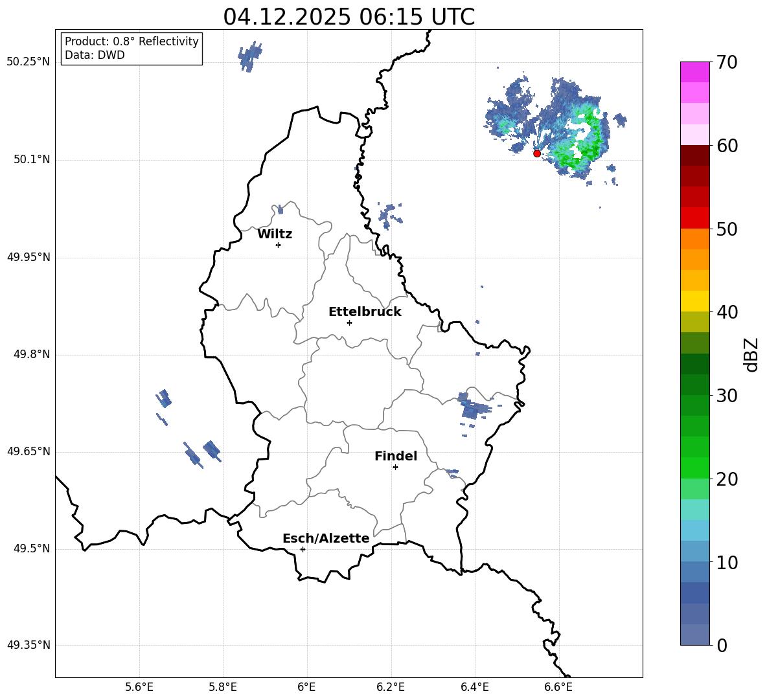Click the orange swatch just below 50 dBZ

click(694, 238)
